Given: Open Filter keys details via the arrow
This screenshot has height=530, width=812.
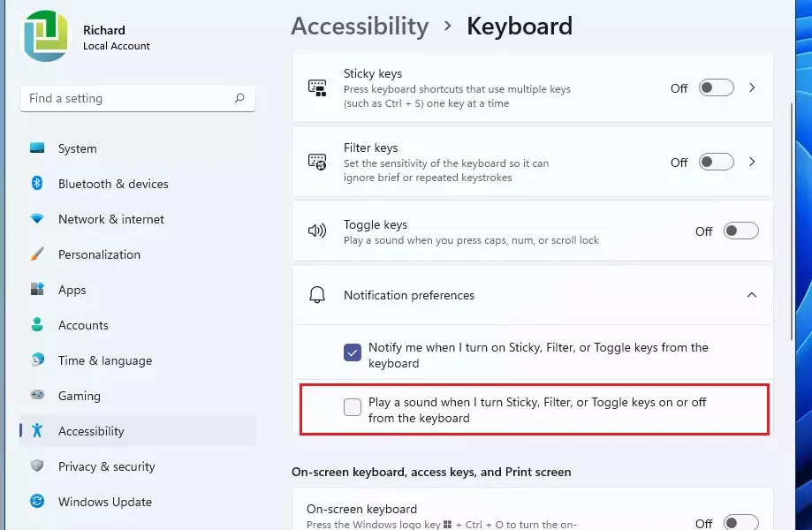Looking at the screenshot, I should coord(752,161).
